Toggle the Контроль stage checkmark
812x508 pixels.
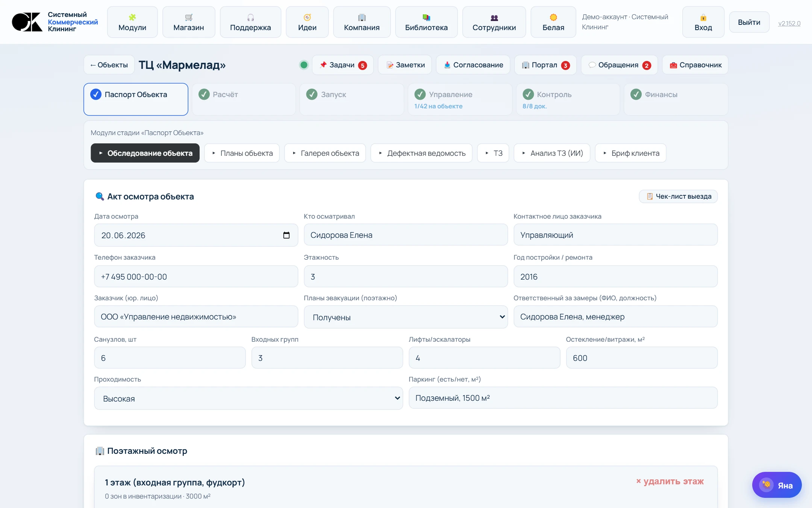pyautogui.click(x=528, y=94)
